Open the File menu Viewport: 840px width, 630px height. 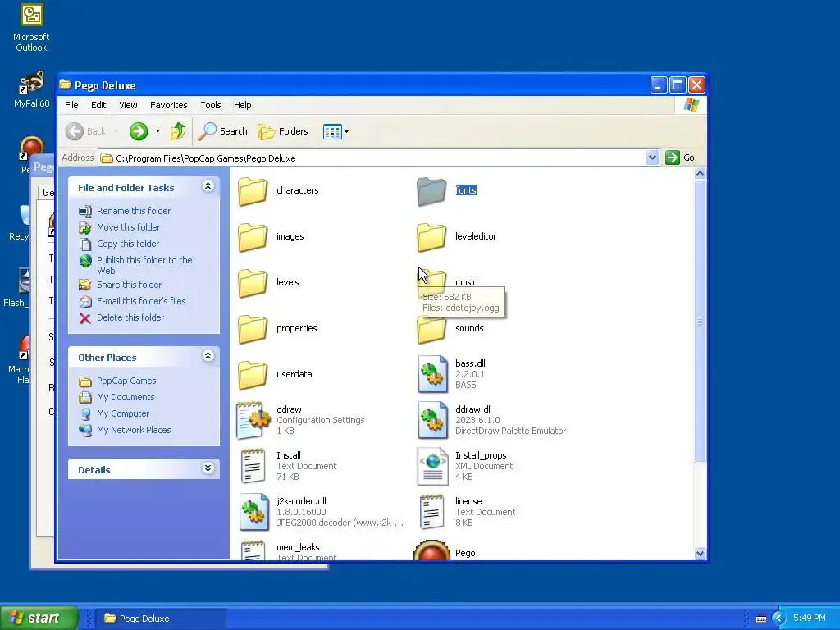coord(71,105)
